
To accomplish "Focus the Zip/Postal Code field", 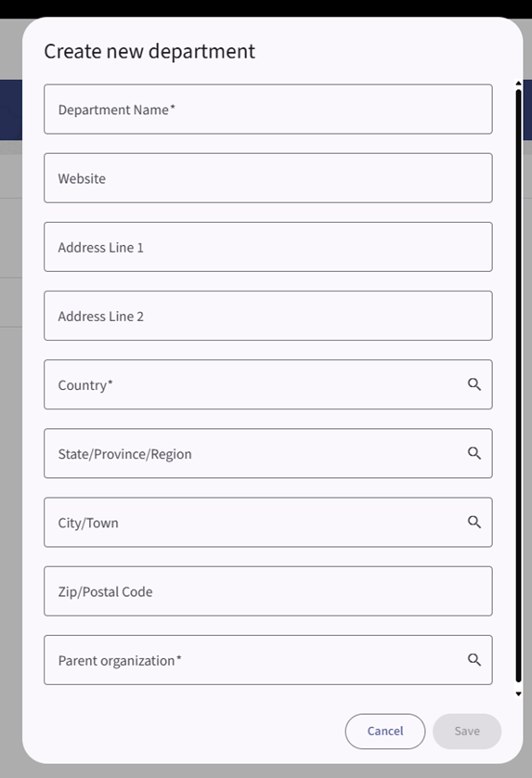I will [268, 591].
